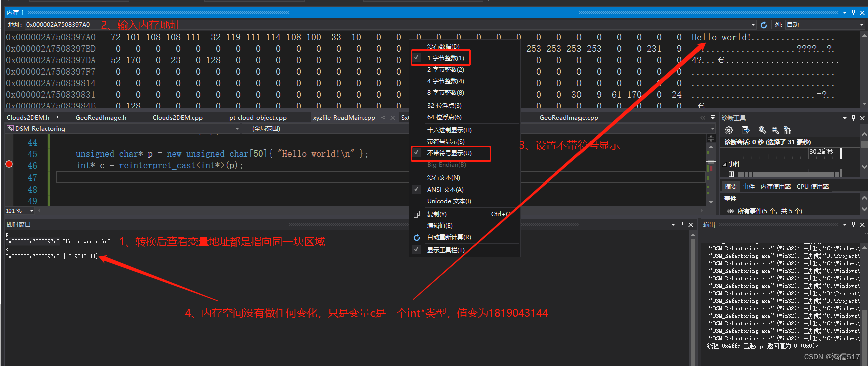Switch to Clouds2DEM.cpp tab
Screen dimensions: 868x366
178,117
